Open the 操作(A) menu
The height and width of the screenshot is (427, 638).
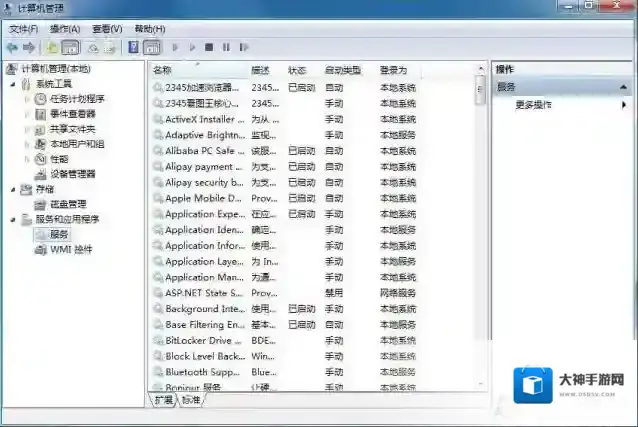tap(65, 29)
